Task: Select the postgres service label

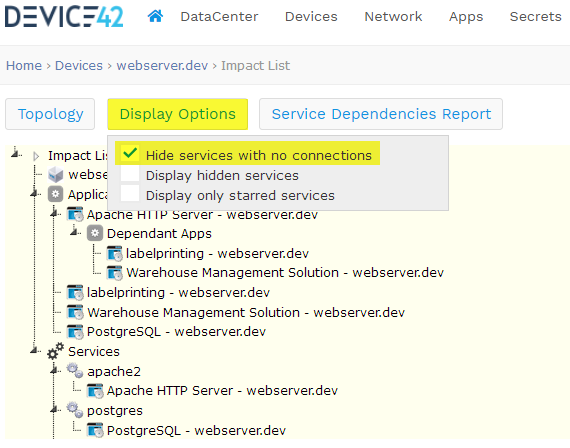Action: [x=115, y=411]
